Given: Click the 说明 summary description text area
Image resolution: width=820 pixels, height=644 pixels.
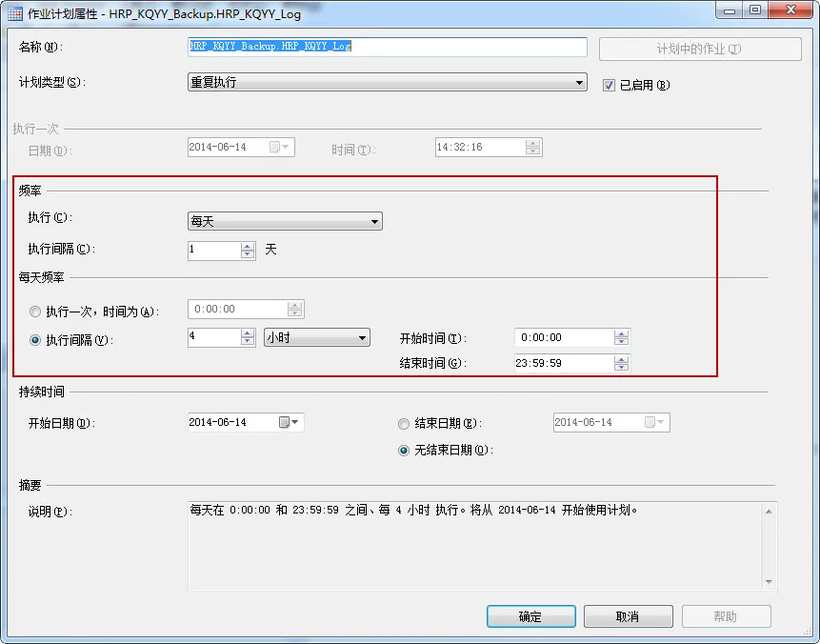Looking at the screenshot, I should coord(476,546).
